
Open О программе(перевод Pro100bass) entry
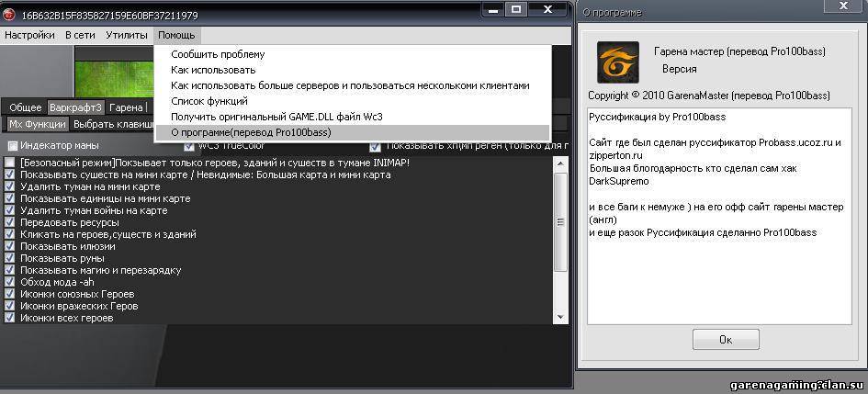[x=352, y=133]
